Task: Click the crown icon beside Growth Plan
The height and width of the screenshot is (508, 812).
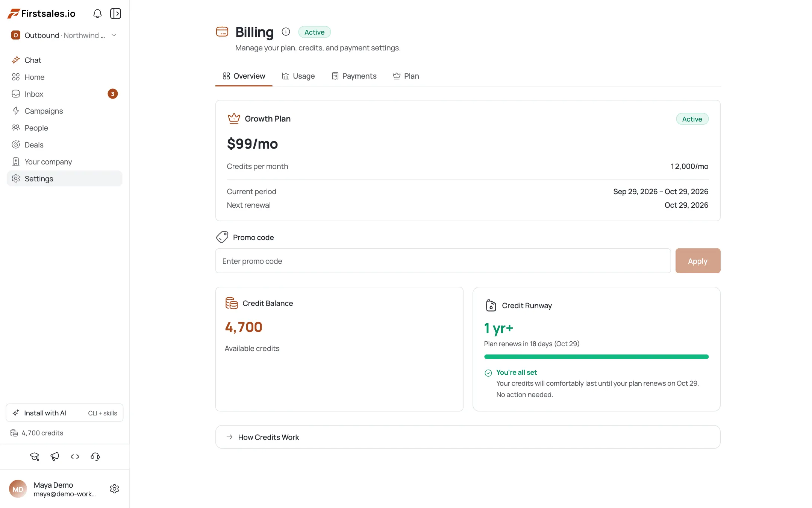Action: click(x=234, y=119)
